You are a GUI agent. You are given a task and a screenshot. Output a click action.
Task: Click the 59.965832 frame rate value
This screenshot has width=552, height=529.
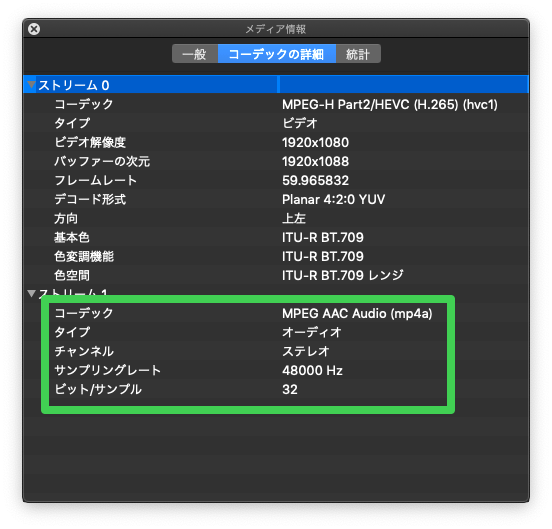point(315,180)
